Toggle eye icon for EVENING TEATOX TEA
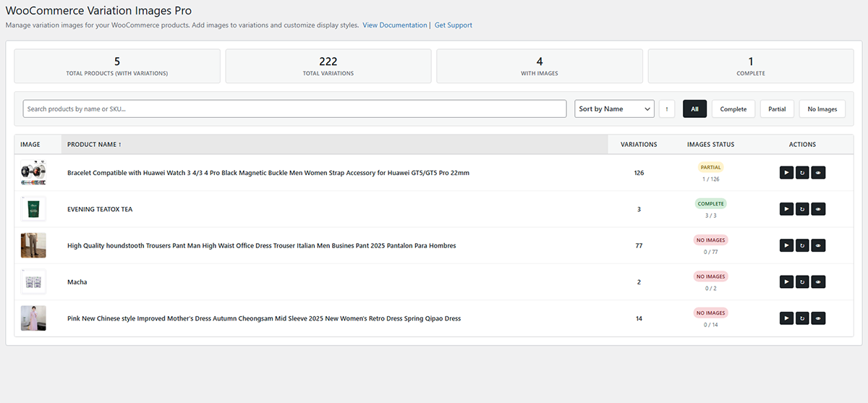 coord(818,209)
